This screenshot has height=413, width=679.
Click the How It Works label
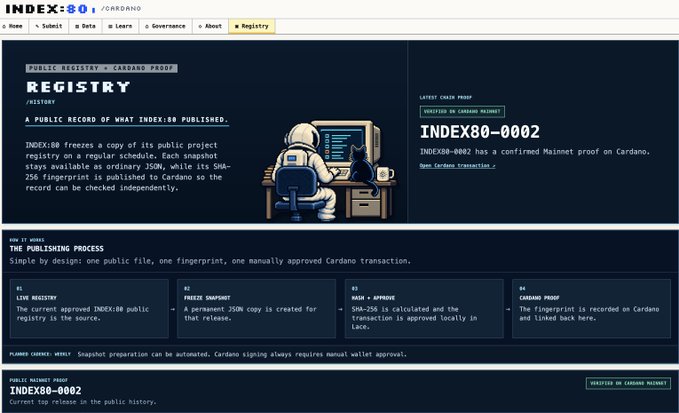[27, 240]
